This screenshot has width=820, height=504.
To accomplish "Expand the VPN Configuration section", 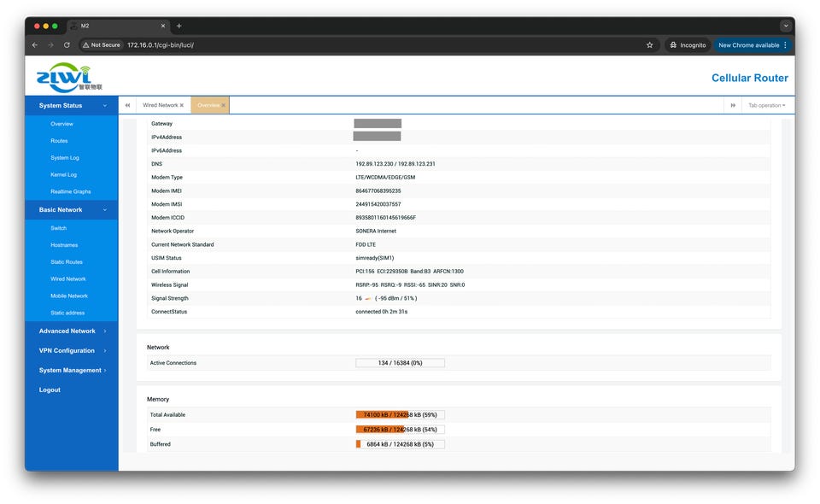I will pyautogui.click(x=72, y=350).
